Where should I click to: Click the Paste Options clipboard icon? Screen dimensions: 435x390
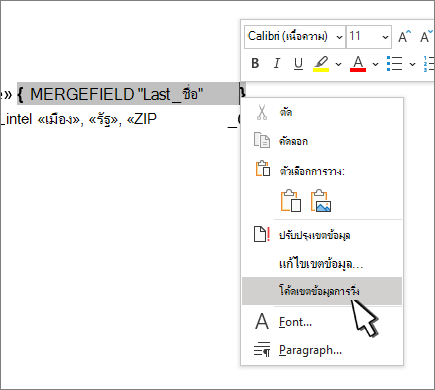pyautogui.click(x=263, y=168)
